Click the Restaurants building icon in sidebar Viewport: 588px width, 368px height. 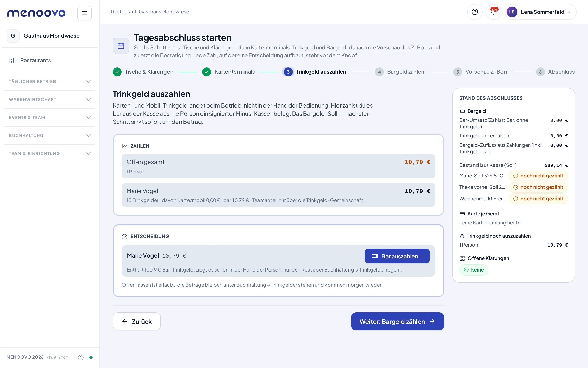(x=12, y=60)
